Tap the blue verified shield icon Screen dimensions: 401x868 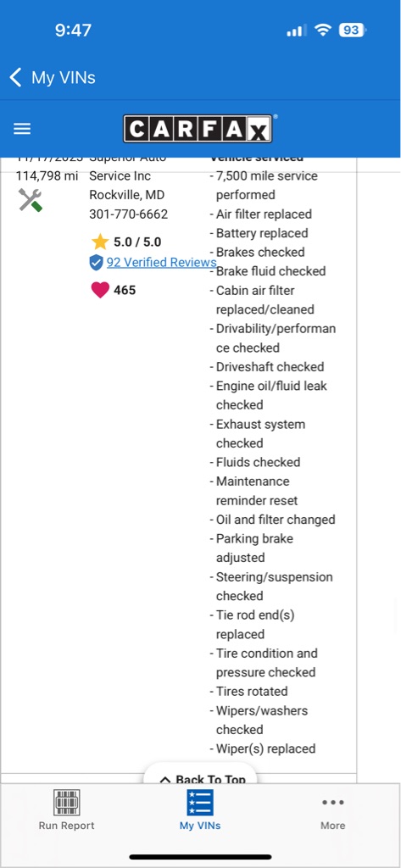[97, 263]
